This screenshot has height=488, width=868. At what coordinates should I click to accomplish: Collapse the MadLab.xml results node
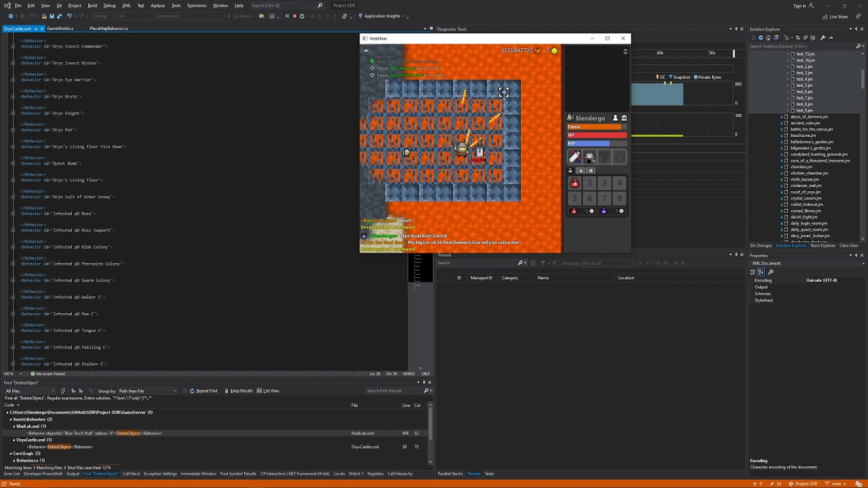click(x=14, y=426)
